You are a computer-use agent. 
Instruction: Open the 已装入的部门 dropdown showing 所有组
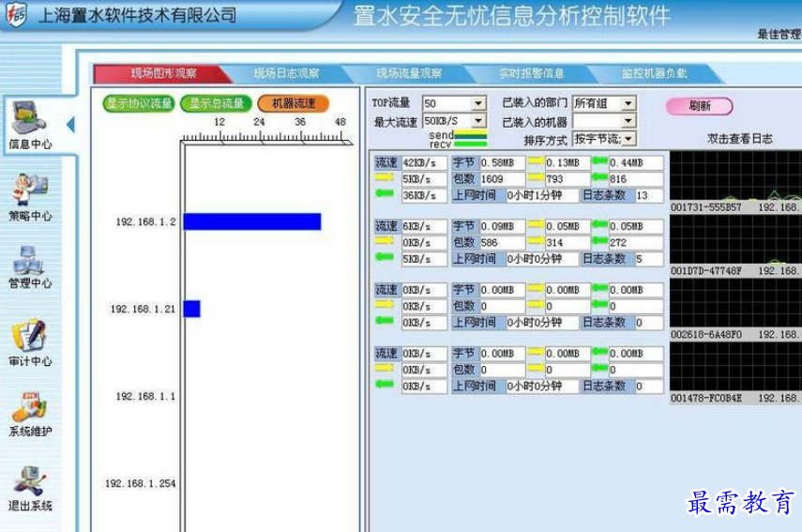604,103
